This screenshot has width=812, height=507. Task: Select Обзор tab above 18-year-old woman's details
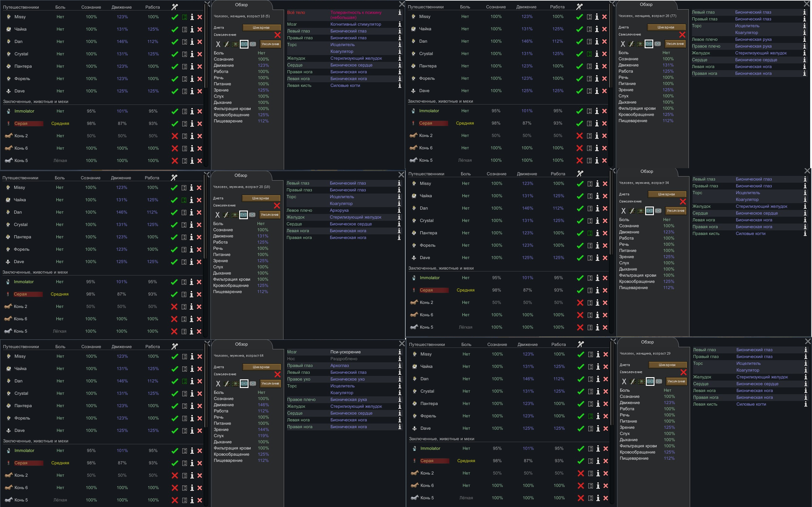click(241, 5)
